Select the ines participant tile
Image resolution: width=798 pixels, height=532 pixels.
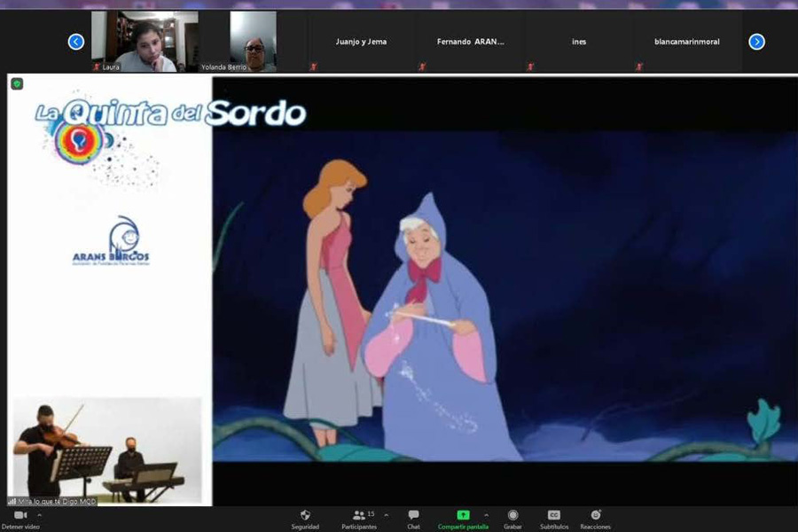click(579, 42)
